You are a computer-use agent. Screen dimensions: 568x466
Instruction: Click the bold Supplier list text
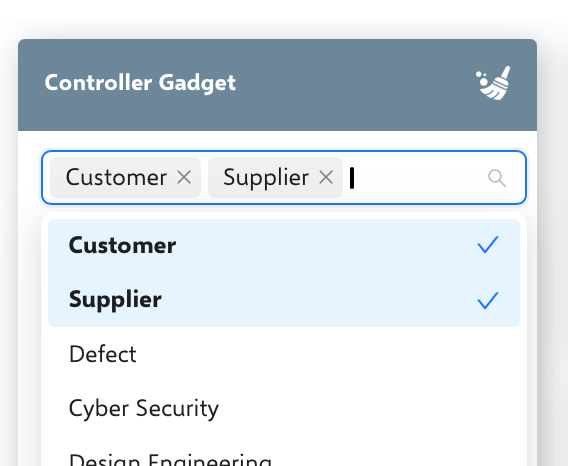(x=115, y=300)
